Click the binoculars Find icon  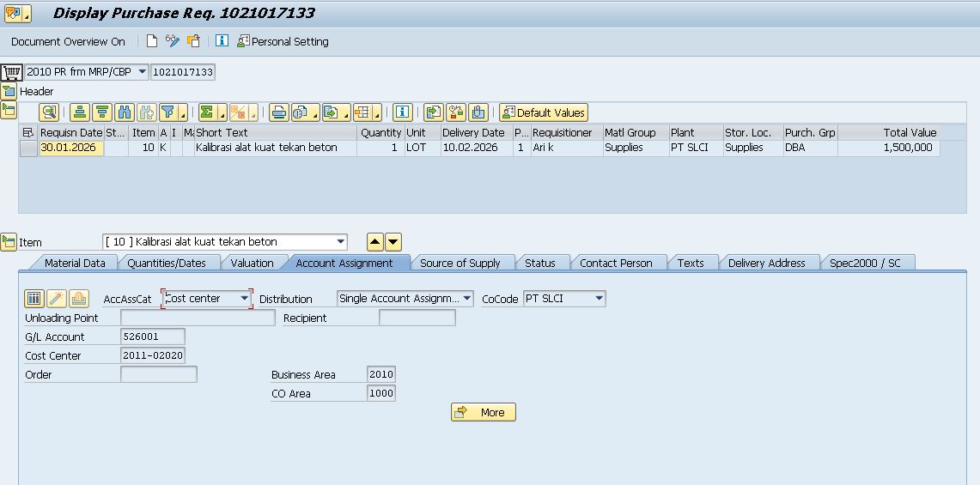coord(125,112)
